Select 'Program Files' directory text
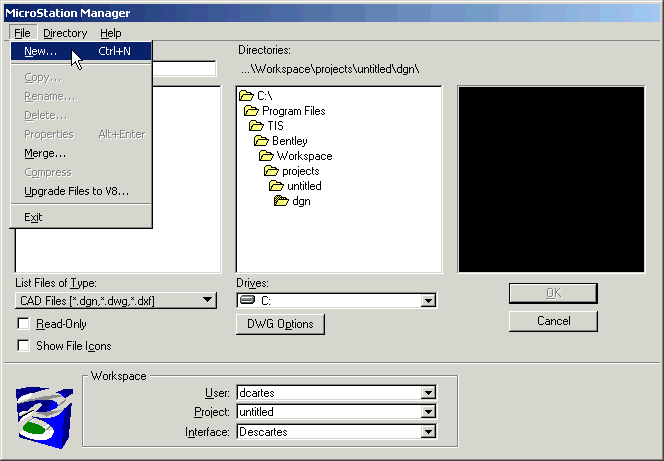664x461 pixels. (293, 111)
